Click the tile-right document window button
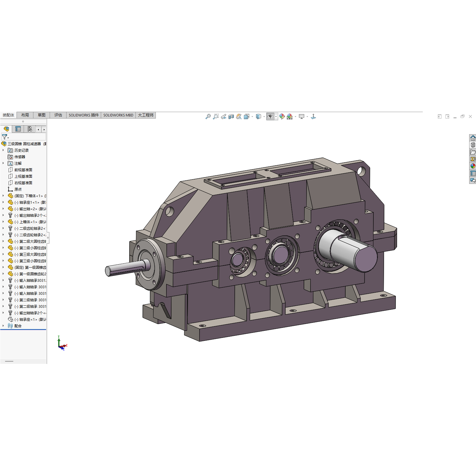Viewport: 476px width, 476px height. click(447, 116)
